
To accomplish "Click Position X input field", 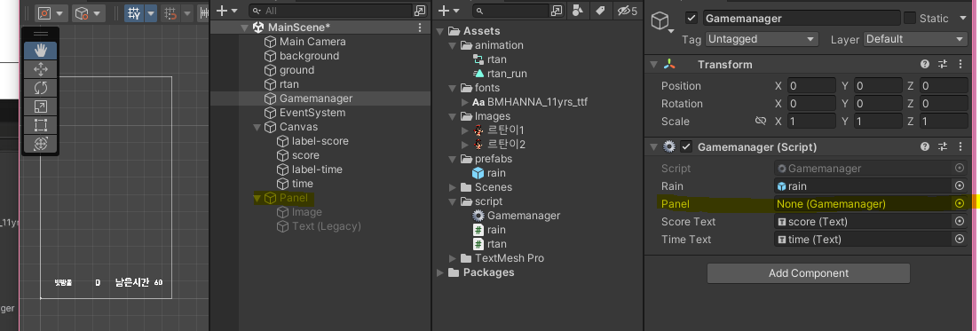I will click(811, 86).
